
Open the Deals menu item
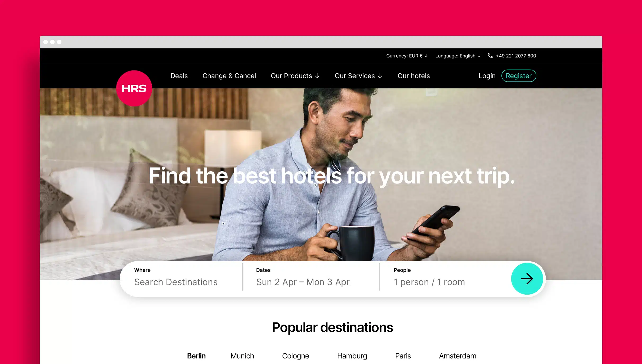[179, 76]
